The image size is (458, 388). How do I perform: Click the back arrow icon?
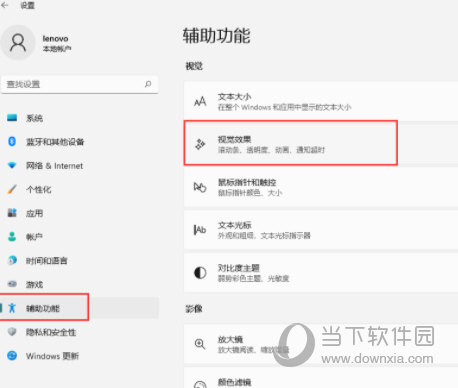(x=5, y=5)
